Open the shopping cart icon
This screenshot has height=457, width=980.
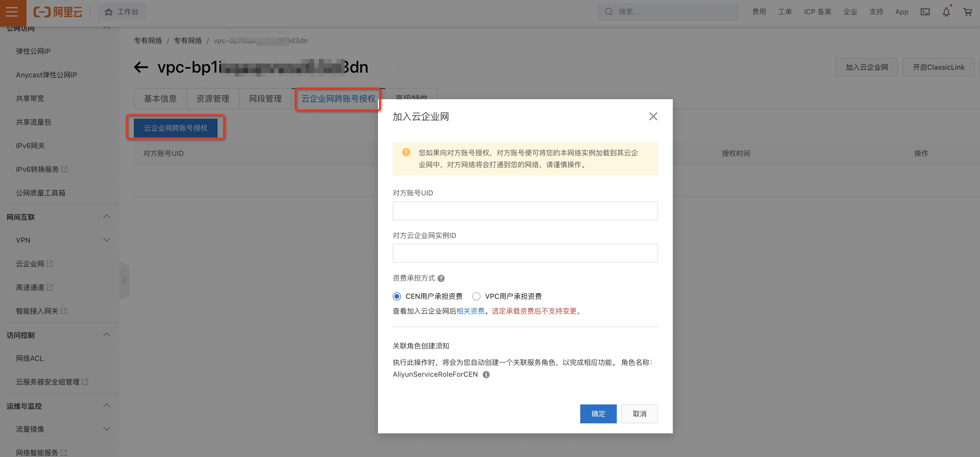pos(967,12)
